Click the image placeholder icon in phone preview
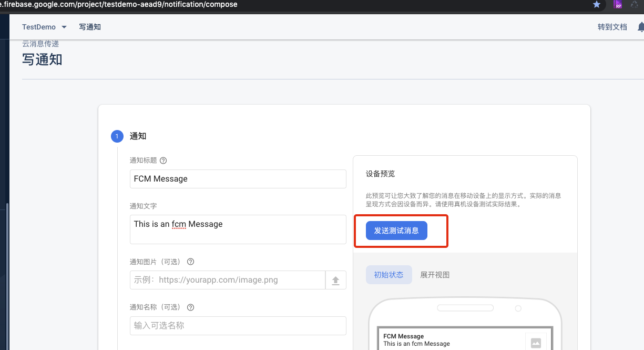The height and width of the screenshot is (350, 644). click(536, 342)
